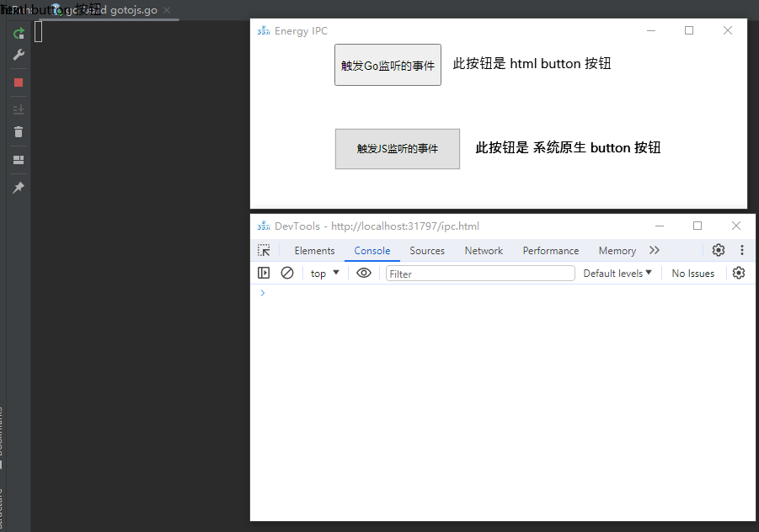The width and height of the screenshot is (759, 532).
Task: Pin the tab using the pin icon
Action: click(19, 187)
